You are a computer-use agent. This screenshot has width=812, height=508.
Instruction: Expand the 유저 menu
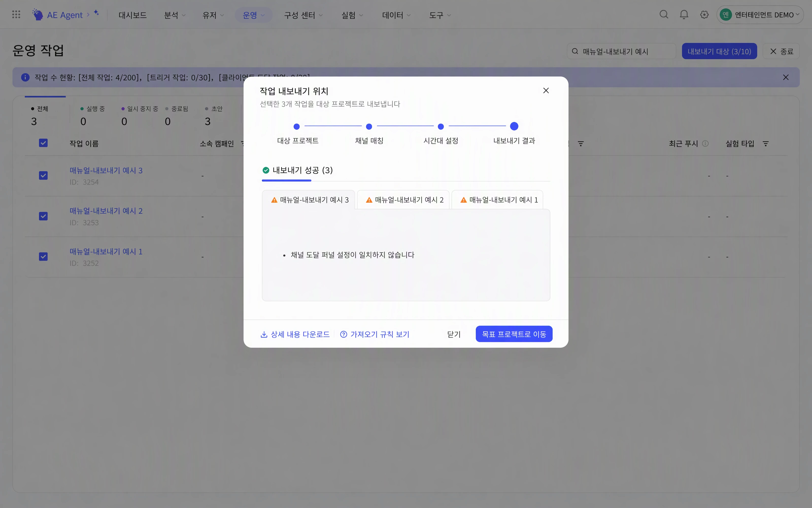[213, 15]
